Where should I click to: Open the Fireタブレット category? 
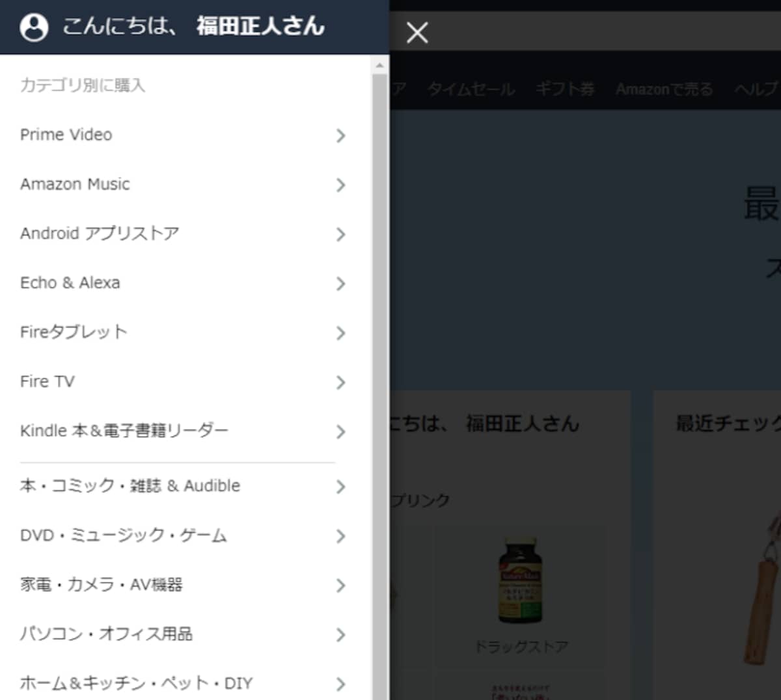coord(185,332)
